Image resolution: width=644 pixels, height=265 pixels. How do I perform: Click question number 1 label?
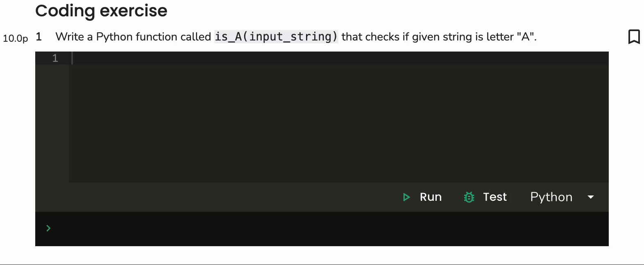click(39, 37)
